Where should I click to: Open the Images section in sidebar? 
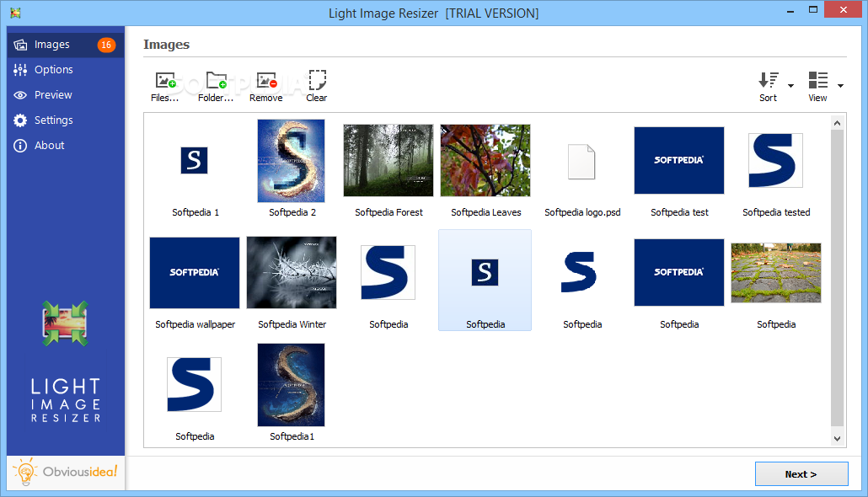point(66,45)
